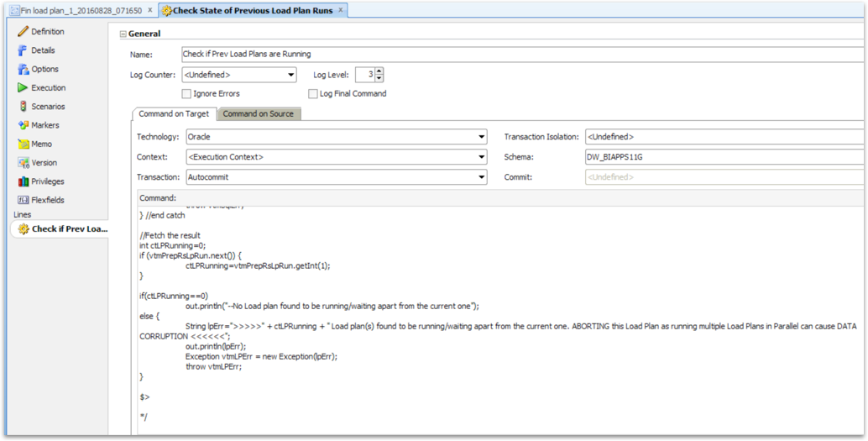868x441 pixels.
Task: Increase the Log Level stepper value
Action: point(379,71)
